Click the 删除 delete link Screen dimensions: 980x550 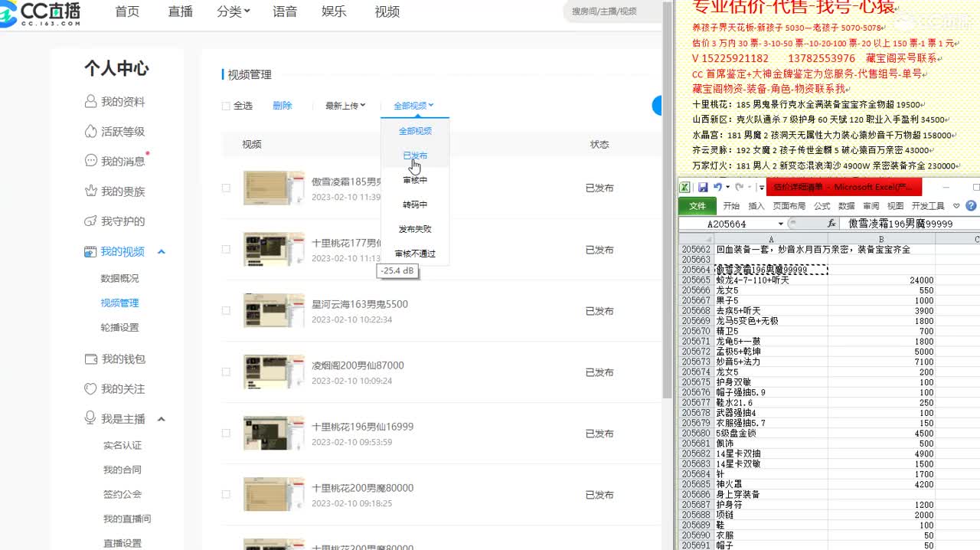click(x=283, y=106)
